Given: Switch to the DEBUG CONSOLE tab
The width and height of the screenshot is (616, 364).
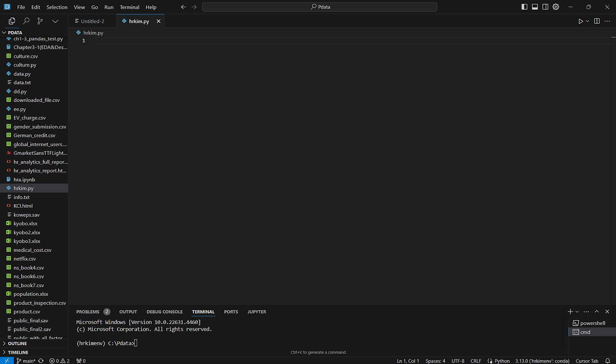Looking at the screenshot, I should click(x=165, y=312).
